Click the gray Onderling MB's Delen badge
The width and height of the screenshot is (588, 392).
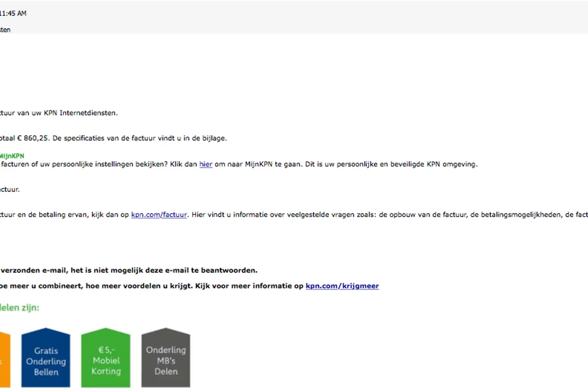166,359
